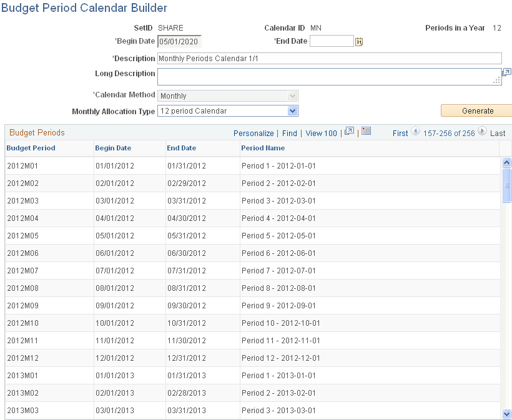
Task: Open the Personalize link
Action: coord(252,133)
